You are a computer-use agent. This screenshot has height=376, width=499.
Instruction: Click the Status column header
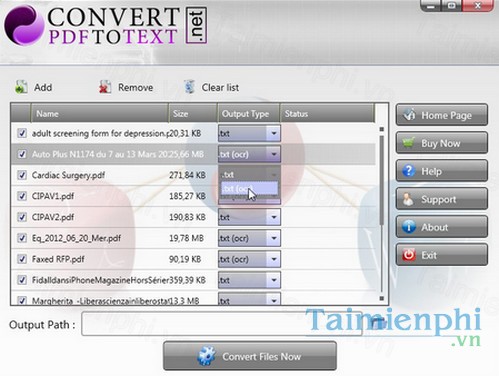[327, 114]
